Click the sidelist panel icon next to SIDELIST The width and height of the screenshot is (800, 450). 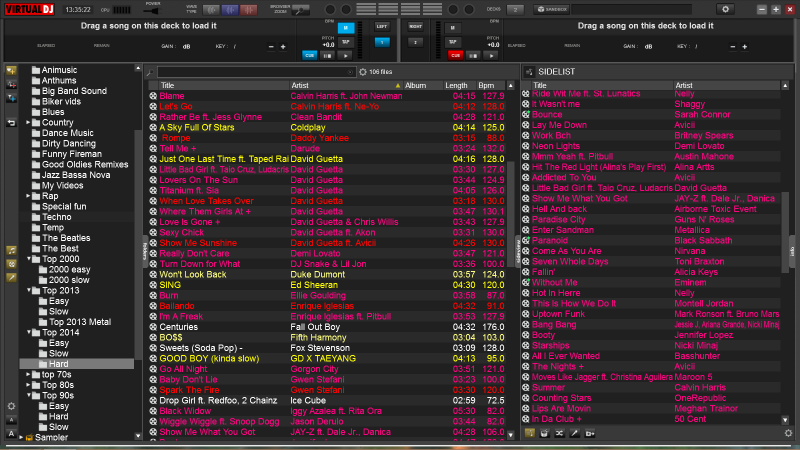pyautogui.click(x=529, y=72)
